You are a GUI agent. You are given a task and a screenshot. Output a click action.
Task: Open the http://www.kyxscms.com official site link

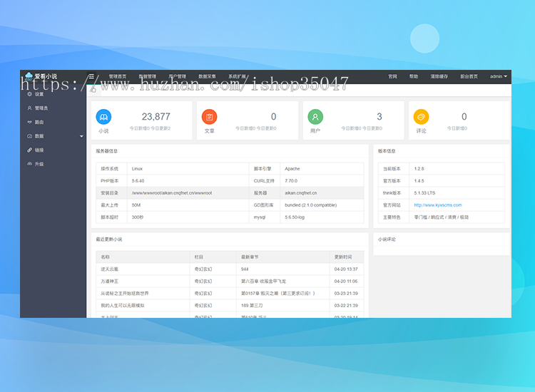[x=438, y=205]
